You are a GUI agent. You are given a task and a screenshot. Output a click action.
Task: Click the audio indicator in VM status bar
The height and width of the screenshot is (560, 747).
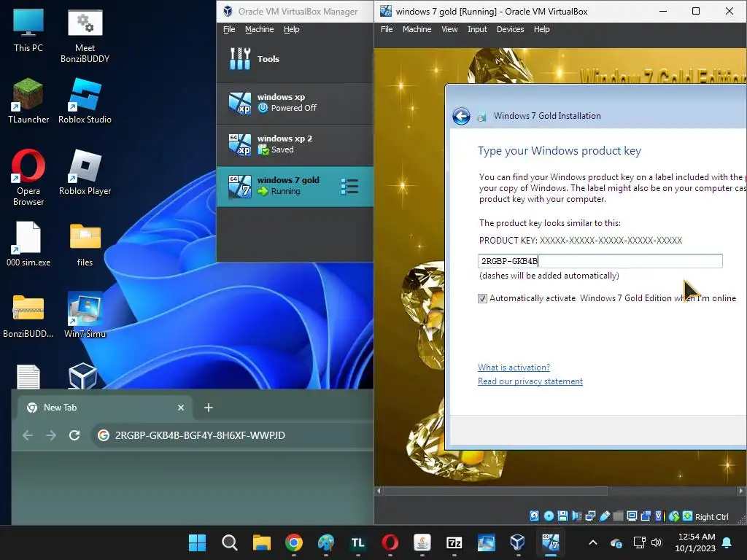coord(577,516)
